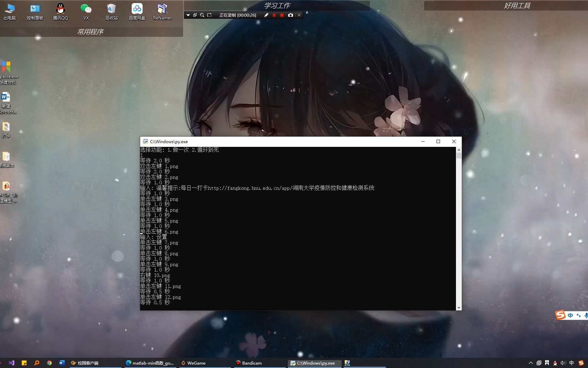Close the py.exe console window
Image resolution: width=588 pixels, height=368 pixels.
(454, 141)
